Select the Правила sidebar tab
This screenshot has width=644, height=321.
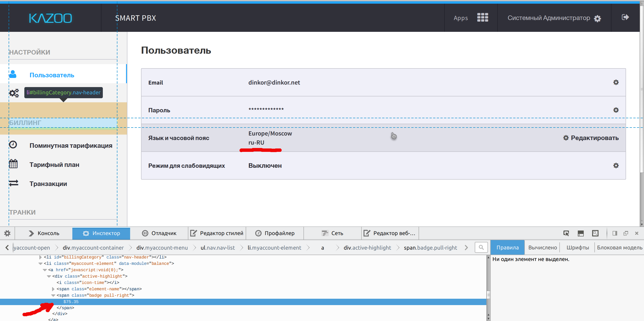click(x=507, y=247)
